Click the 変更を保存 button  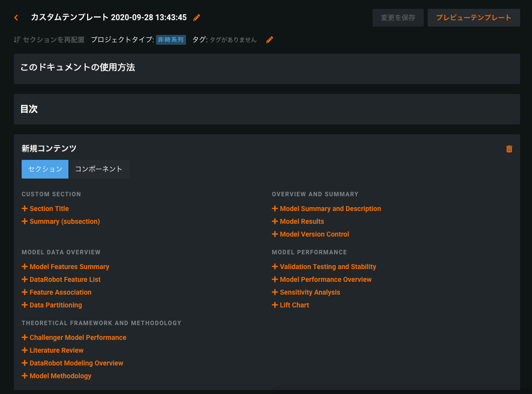pyautogui.click(x=398, y=18)
